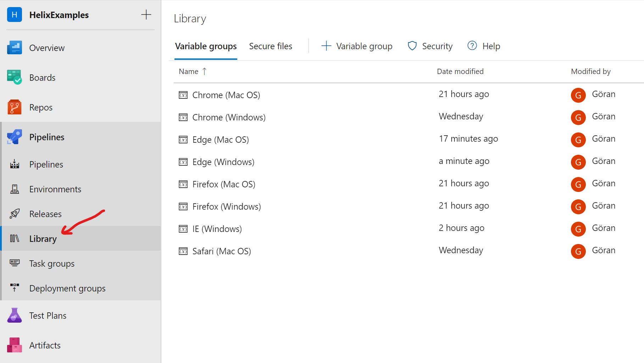This screenshot has width=644, height=363.
Task: Open the Security settings button
Action: (430, 46)
